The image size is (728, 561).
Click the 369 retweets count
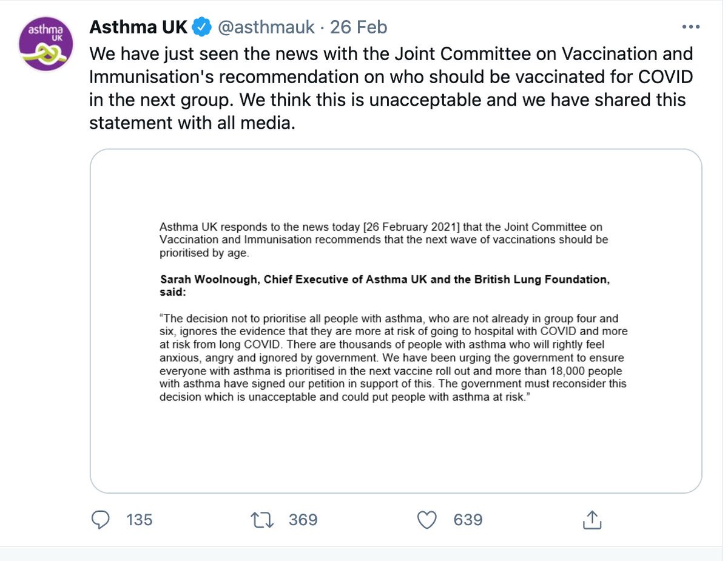pyautogui.click(x=303, y=520)
